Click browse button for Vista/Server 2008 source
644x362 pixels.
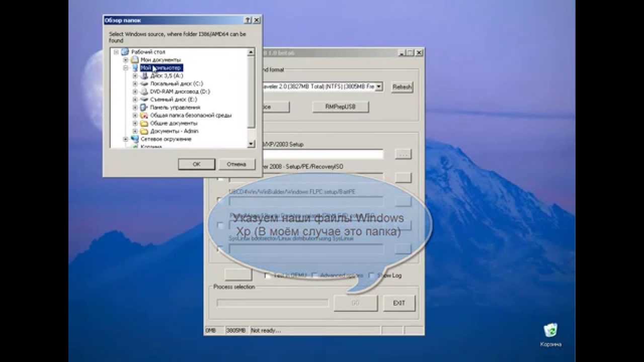[403, 177]
